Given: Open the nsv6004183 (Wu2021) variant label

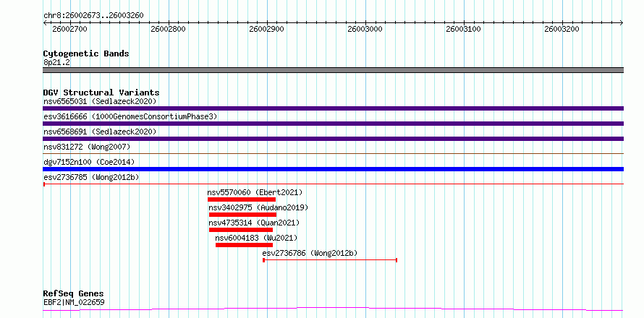Looking at the screenshot, I should point(256,238).
